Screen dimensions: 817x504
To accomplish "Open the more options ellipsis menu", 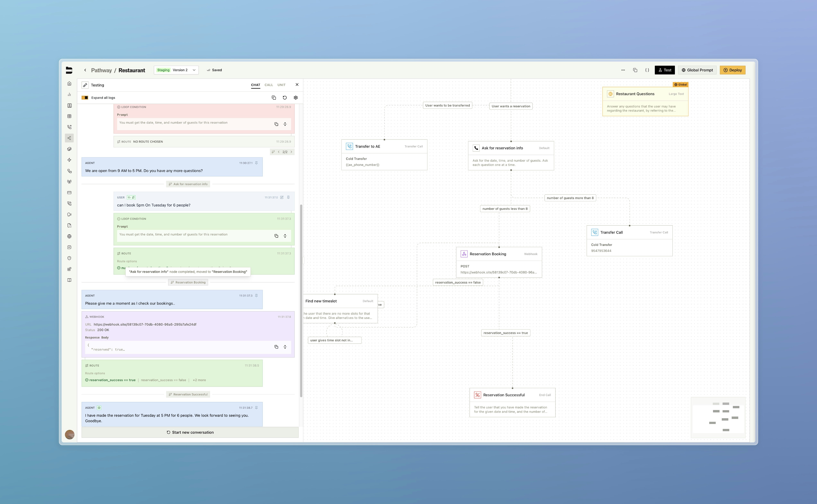I will [623, 70].
